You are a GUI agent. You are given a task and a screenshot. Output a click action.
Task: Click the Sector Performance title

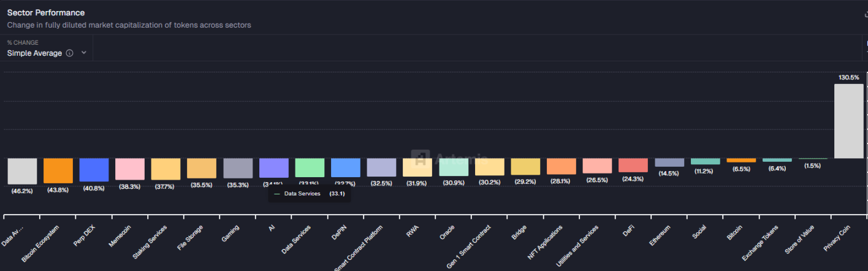[46, 13]
